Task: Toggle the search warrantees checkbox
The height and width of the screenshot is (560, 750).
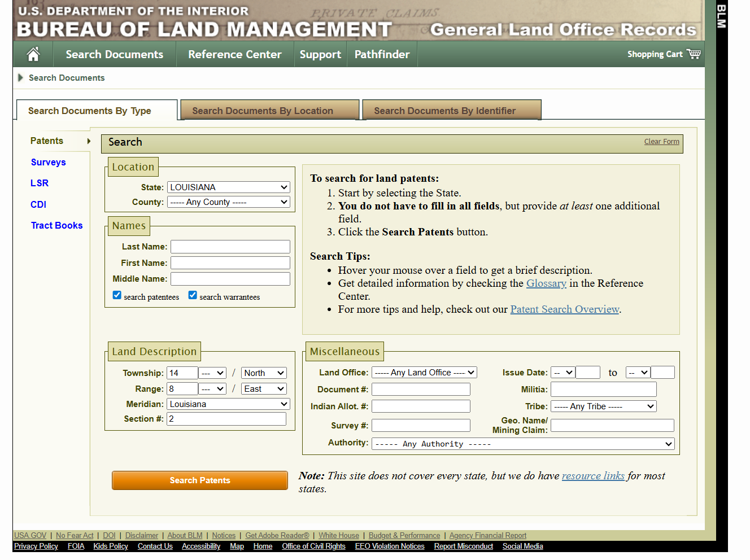Action: pos(193,295)
